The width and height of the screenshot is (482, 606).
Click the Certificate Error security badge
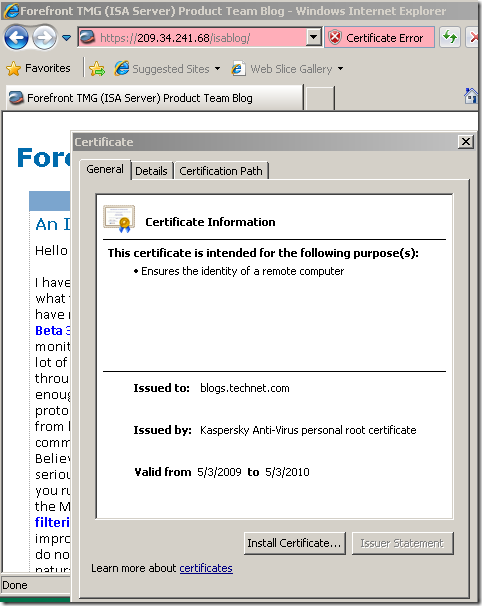click(380, 37)
